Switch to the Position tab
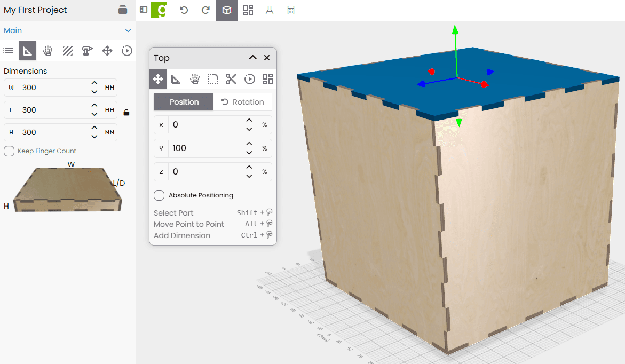This screenshot has width=625, height=364. (184, 102)
